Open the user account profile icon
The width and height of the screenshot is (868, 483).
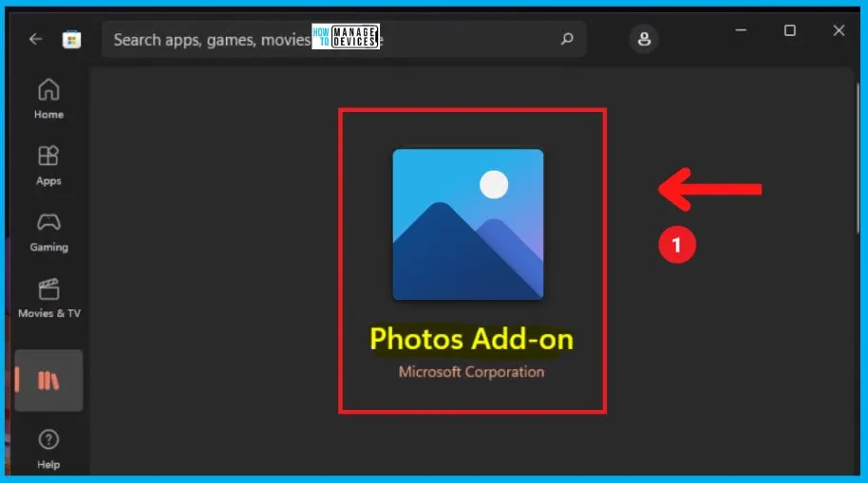(644, 39)
